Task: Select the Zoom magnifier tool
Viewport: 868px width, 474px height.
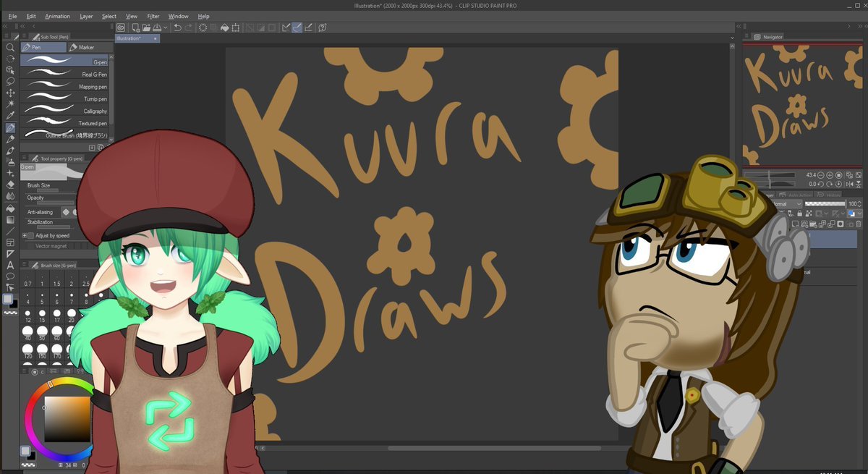Action: (10, 47)
